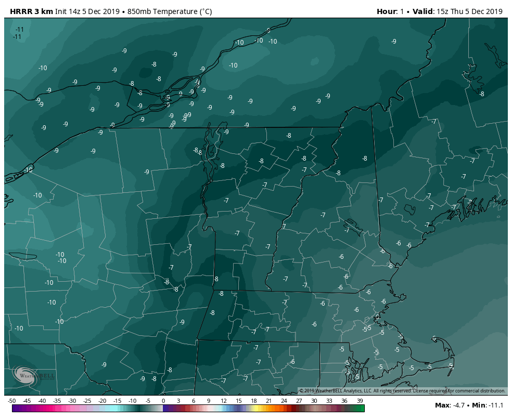Pick the dark red color bar segment above 27
Viewport: 512px width, 420px height.
tap(298, 409)
